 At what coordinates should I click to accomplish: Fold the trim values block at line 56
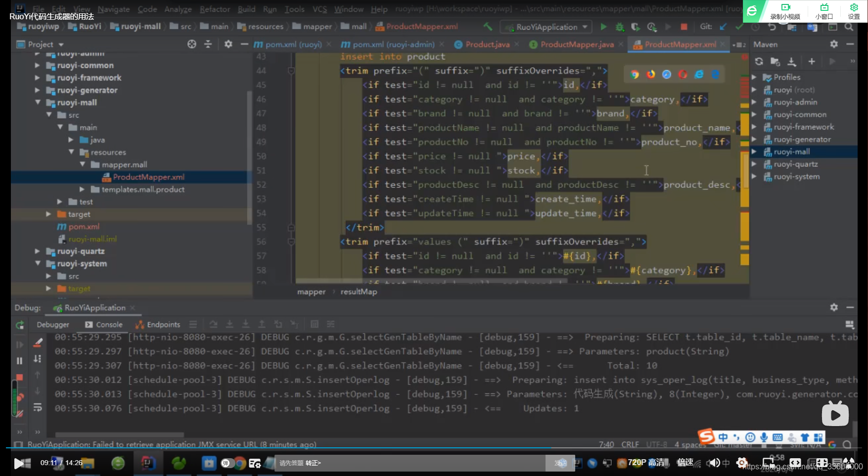pos(291,242)
